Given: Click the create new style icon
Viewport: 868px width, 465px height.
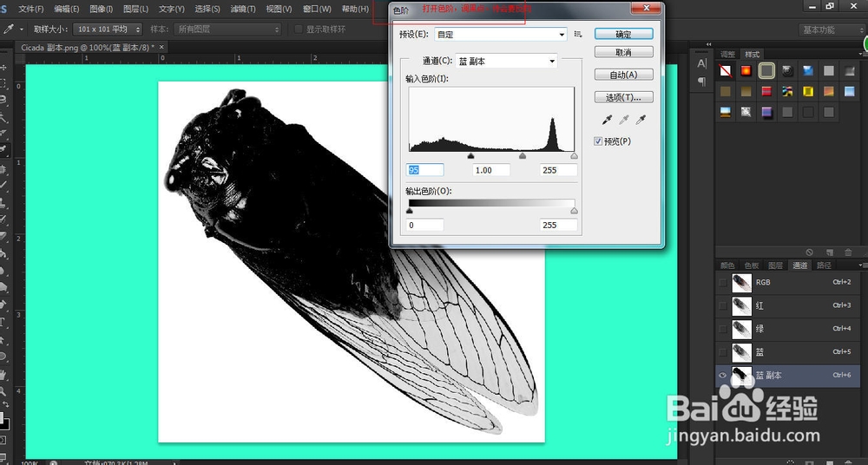Looking at the screenshot, I should tap(829, 252).
